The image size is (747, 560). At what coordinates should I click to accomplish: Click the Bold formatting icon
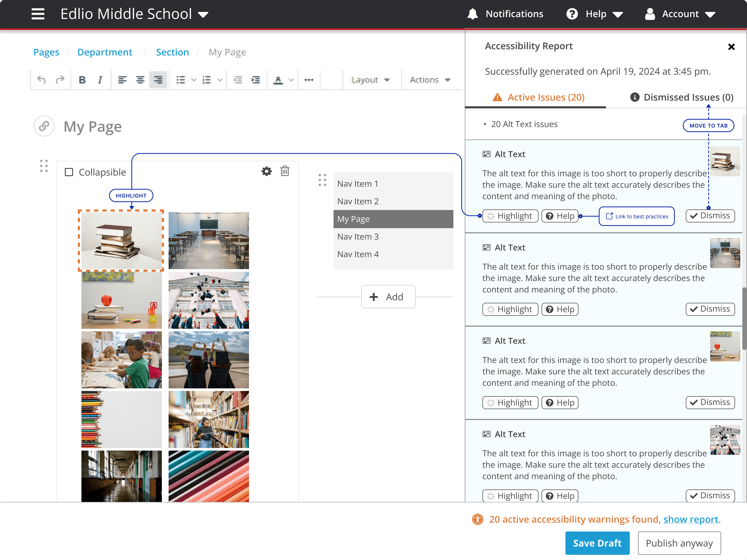(x=82, y=80)
